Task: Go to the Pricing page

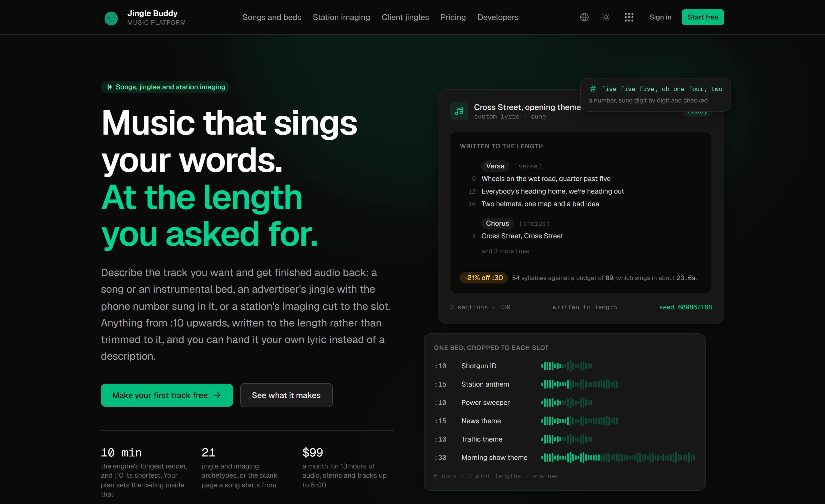Action: pos(453,17)
